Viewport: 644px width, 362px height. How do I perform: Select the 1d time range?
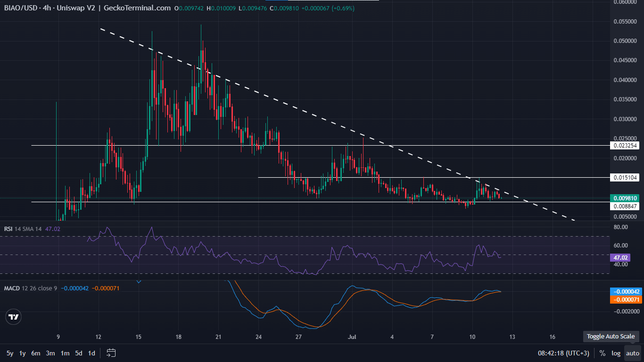pyautogui.click(x=92, y=353)
